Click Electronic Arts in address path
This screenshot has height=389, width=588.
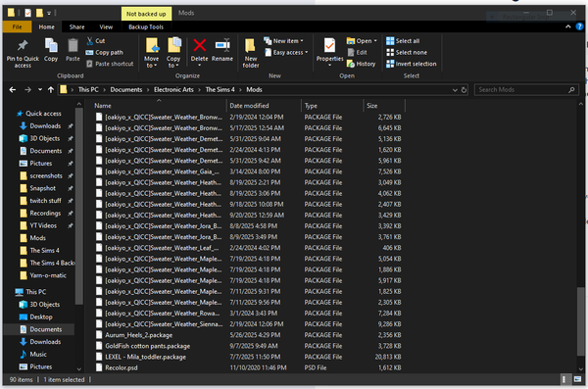[x=173, y=89]
